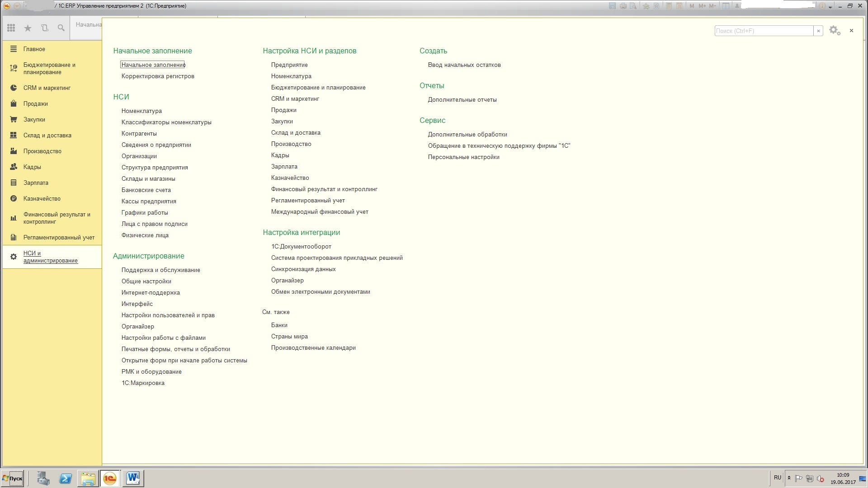The height and width of the screenshot is (488, 868).
Task: Open the Calendar icon in title bar
Action: pyautogui.click(x=679, y=6)
